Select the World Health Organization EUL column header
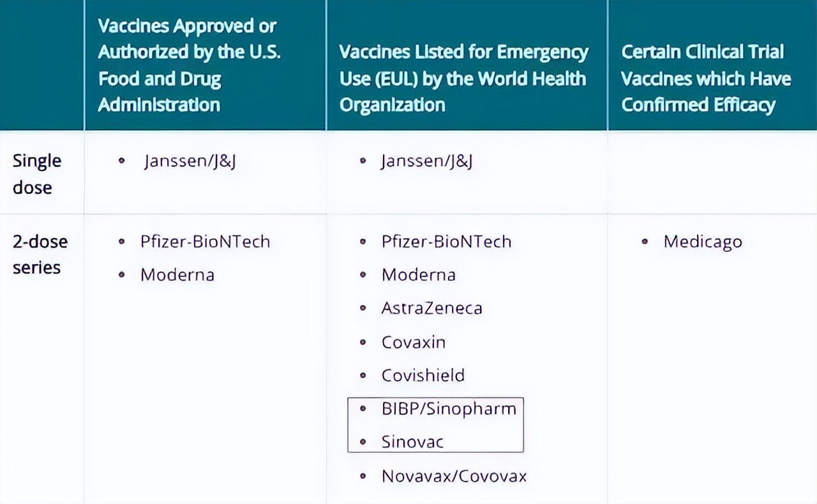817x504 pixels. pyautogui.click(x=463, y=78)
